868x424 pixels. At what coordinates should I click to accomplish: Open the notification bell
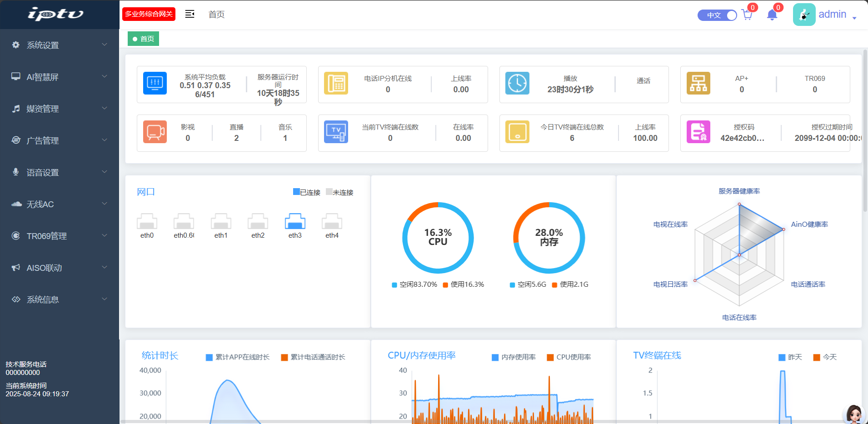pos(772,15)
